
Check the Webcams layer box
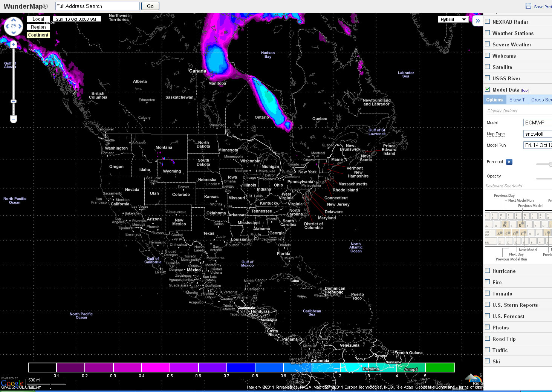coord(488,55)
